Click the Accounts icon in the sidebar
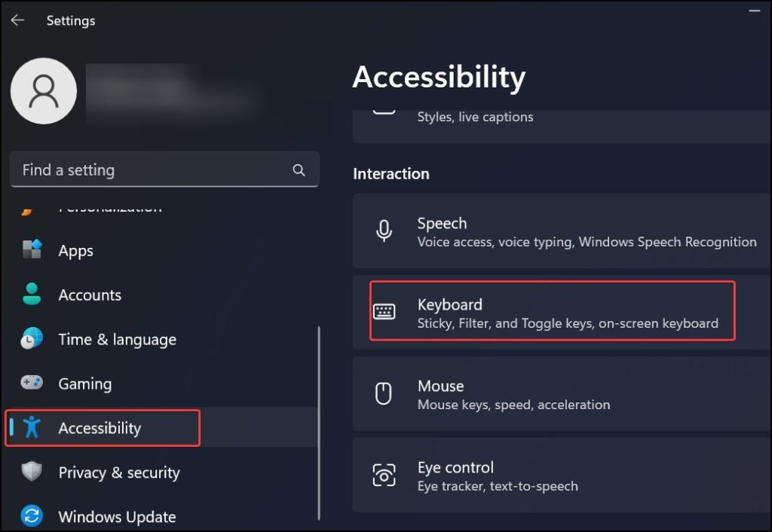This screenshot has width=772, height=532. [32, 295]
